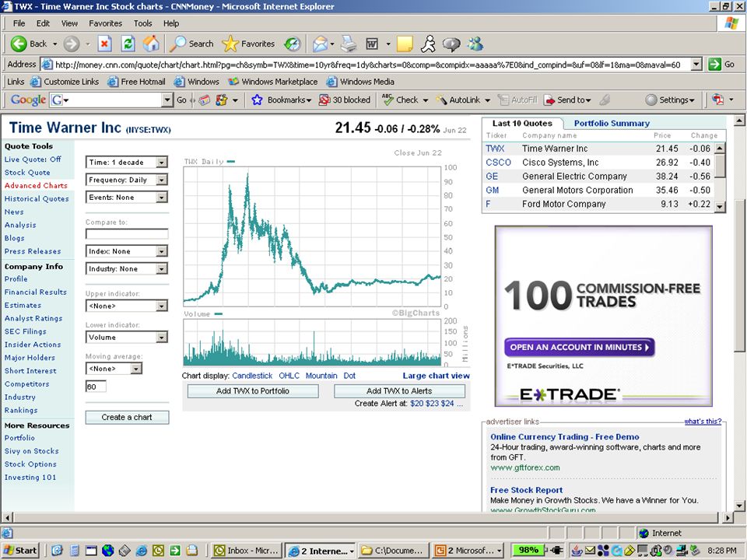Click the Adobe PDF toolbar icon
Image resolution: width=747 pixels, height=560 pixels.
[x=717, y=100]
